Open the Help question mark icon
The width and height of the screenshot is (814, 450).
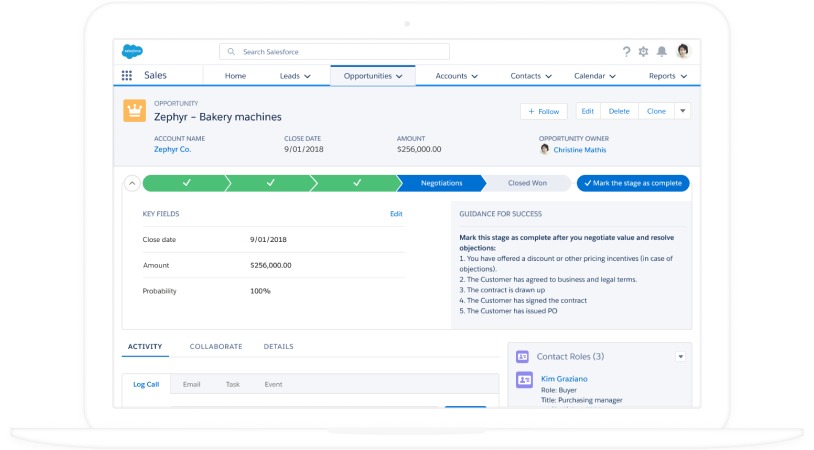pyautogui.click(x=626, y=52)
